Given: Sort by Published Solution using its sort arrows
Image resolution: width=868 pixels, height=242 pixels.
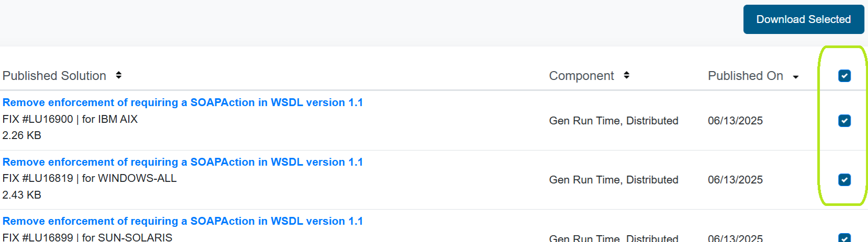Looking at the screenshot, I should pyautogui.click(x=119, y=75).
